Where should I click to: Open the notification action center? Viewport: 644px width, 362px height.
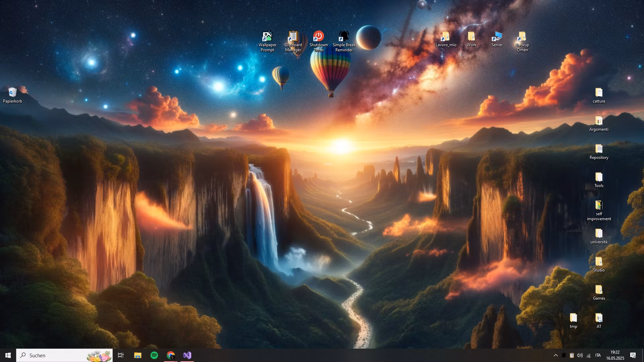(633, 355)
